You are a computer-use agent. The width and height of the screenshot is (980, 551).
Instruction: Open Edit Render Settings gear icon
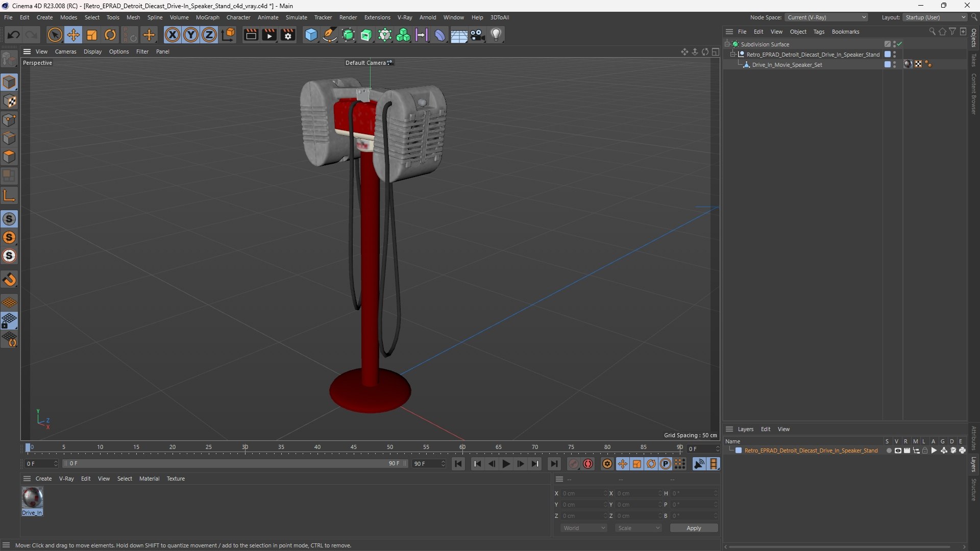pyautogui.click(x=288, y=35)
